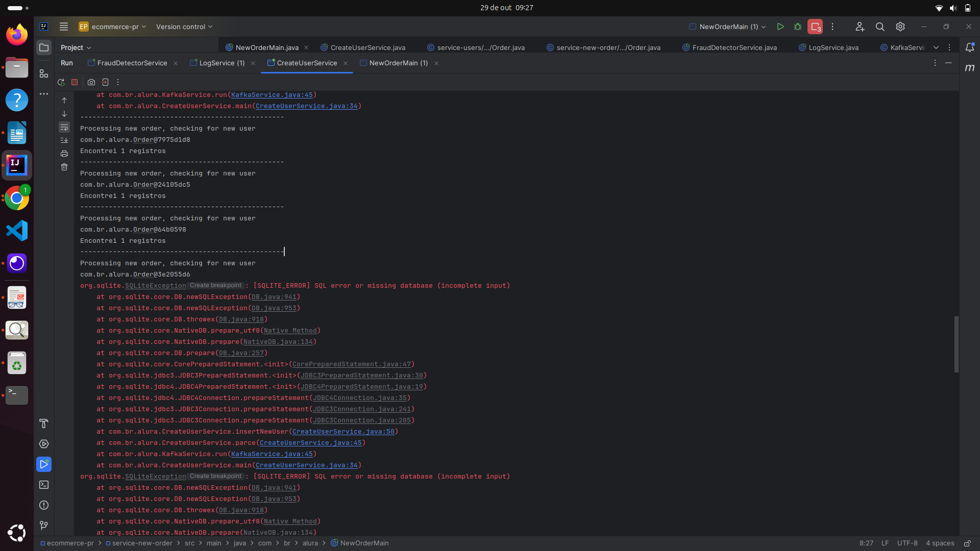This screenshot has height=551, width=980.
Task: Open Run tool window options ellipsis
Action: coord(935,63)
